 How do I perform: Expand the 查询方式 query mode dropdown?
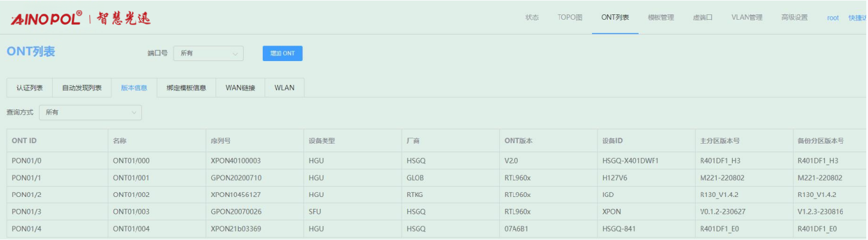click(x=90, y=112)
